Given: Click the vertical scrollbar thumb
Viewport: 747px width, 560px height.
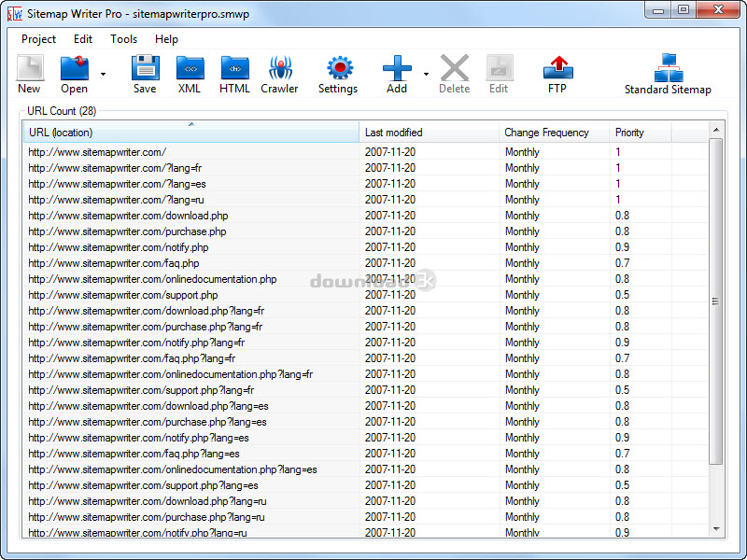Looking at the screenshot, I should click(x=715, y=301).
